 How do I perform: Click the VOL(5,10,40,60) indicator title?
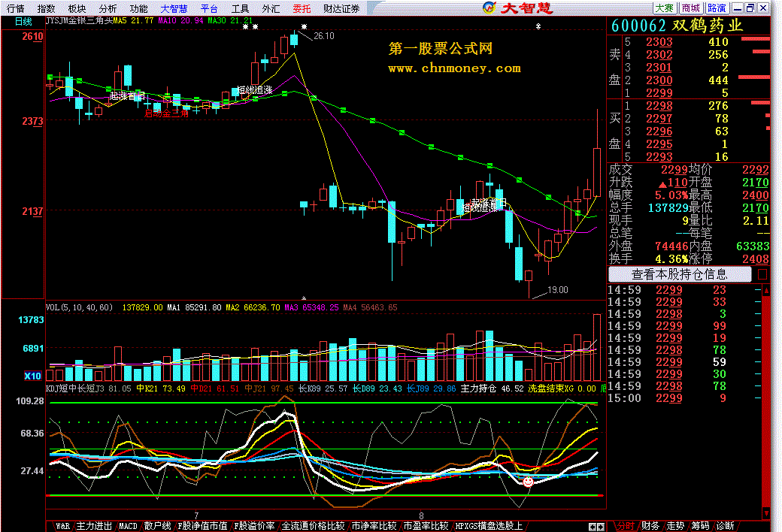[79, 307]
